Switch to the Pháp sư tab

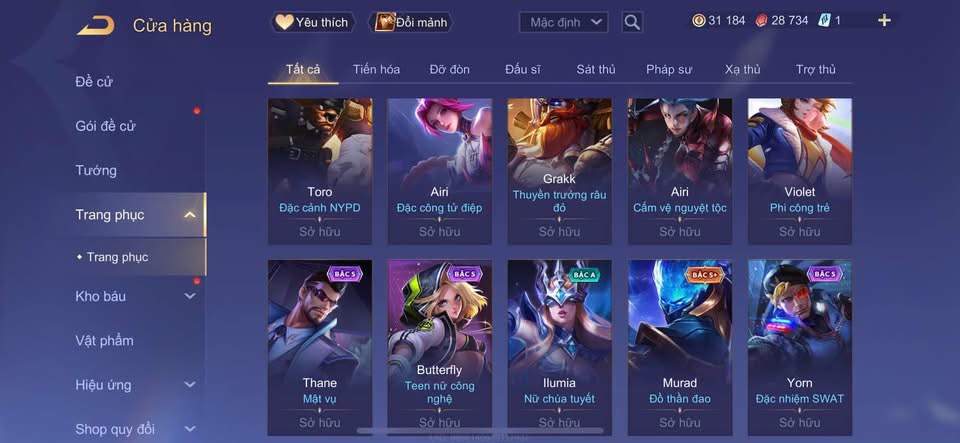coord(669,70)
